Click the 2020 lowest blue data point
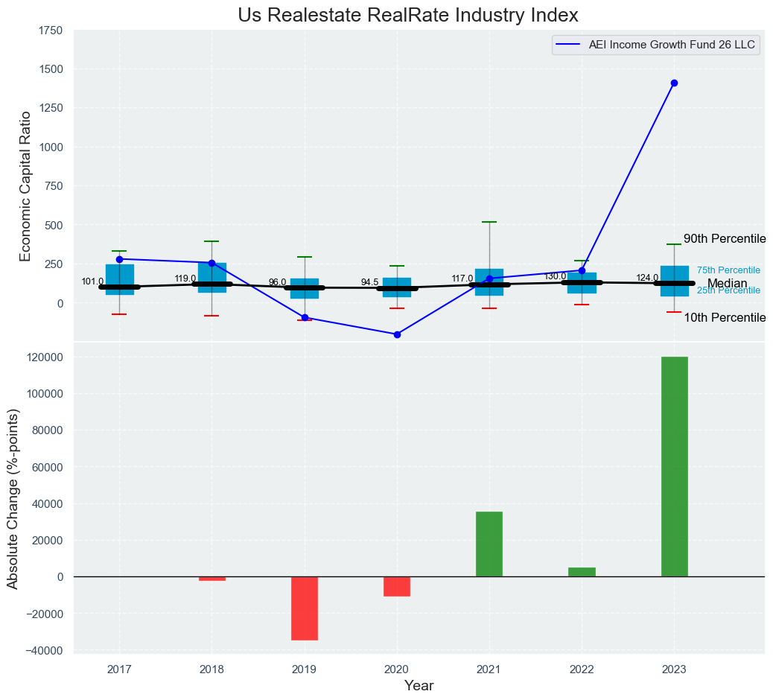The height and width of the screenshot is (700, 773). tap(397, 334)
